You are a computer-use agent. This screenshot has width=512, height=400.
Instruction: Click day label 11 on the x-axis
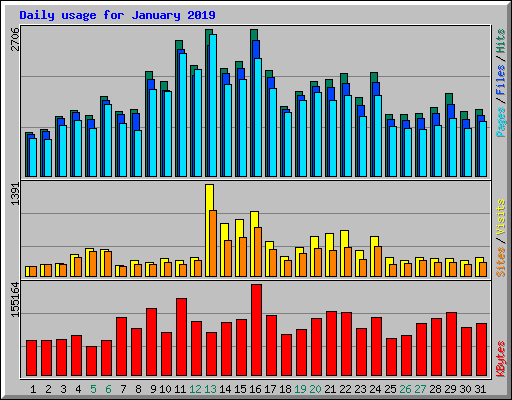point(180,389)
